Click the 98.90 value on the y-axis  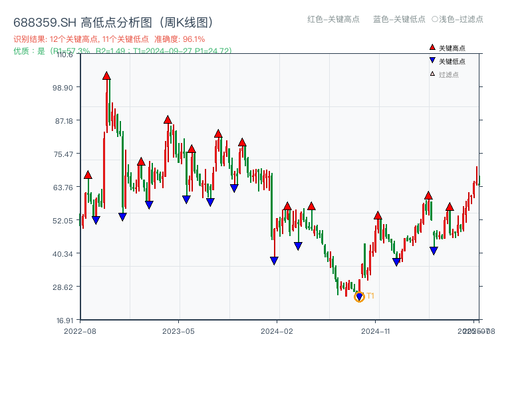[x=63, y=88]
